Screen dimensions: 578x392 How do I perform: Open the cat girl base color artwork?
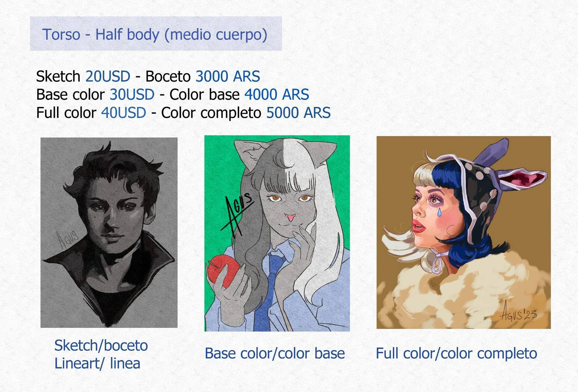point(277,233)
